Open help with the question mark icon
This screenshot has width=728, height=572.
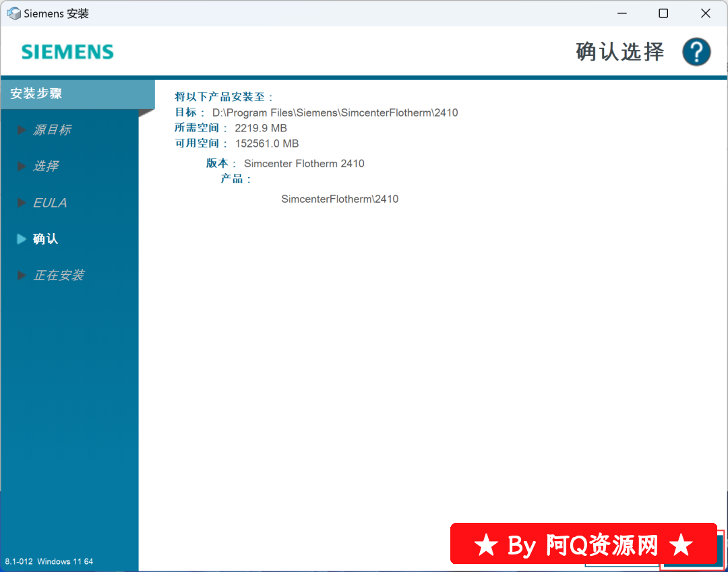point(696,52)
